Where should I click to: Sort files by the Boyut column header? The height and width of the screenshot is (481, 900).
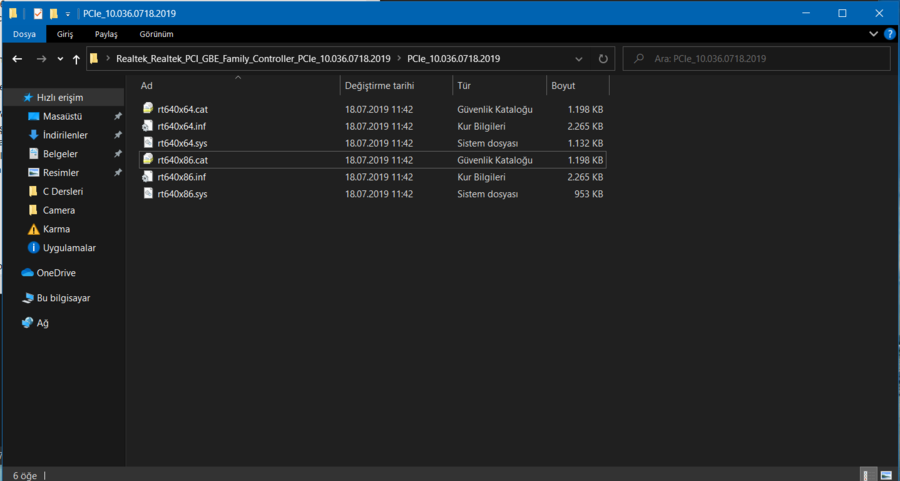pos(563,85)
